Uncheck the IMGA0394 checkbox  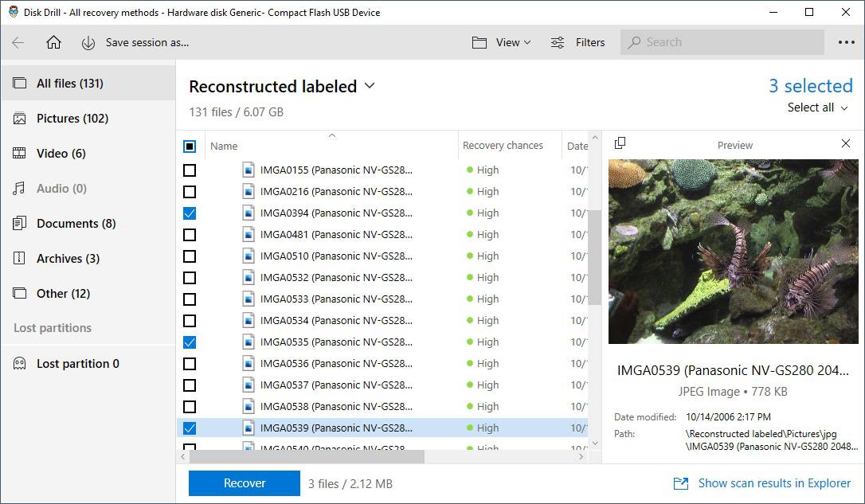coord(190,213)
